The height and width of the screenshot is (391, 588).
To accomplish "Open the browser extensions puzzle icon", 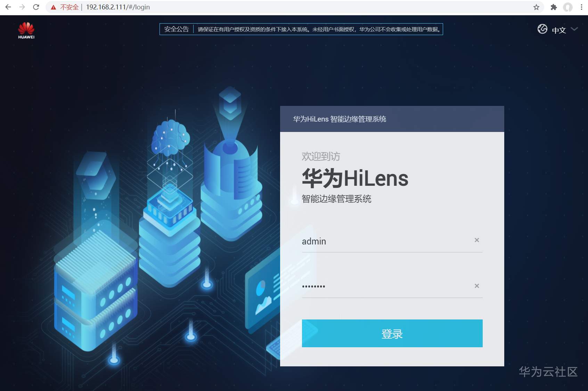I will point(554,7).
